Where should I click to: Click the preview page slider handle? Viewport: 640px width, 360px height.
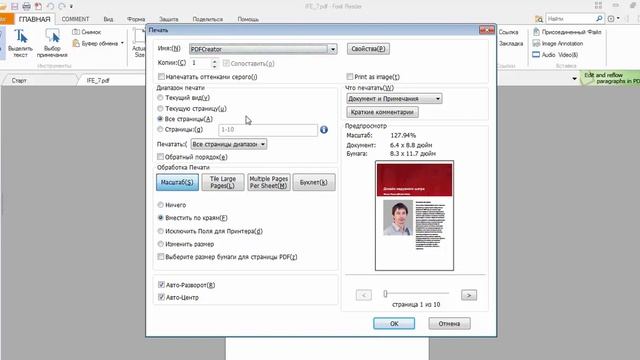385,293
